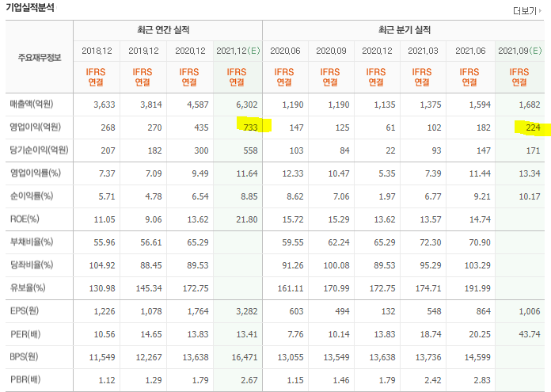Click the 당기순이익(억원) row label
Image resolution: width=551 pixels, height=392 pixels.
point(39,150)
